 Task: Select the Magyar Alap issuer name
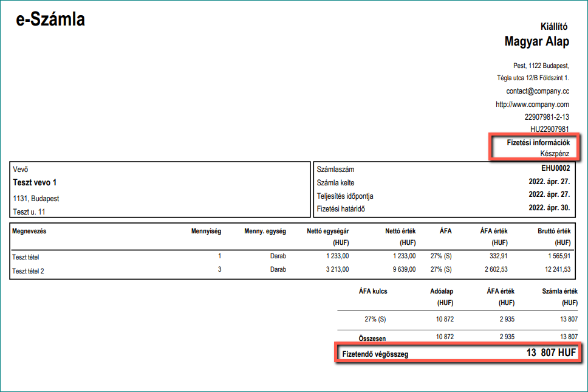tap(536, 41)
